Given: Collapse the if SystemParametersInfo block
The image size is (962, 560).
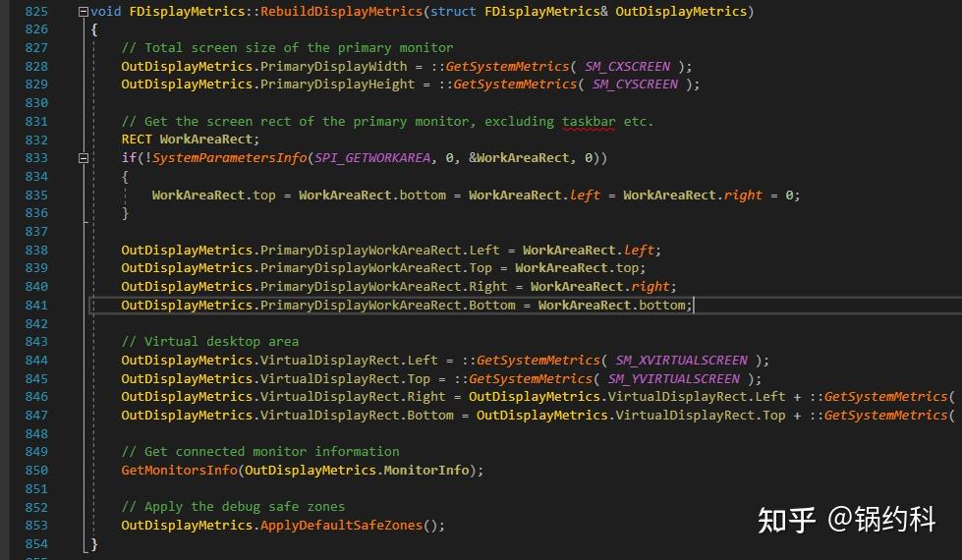Looking at the screenshot, I should click(84, 158).
